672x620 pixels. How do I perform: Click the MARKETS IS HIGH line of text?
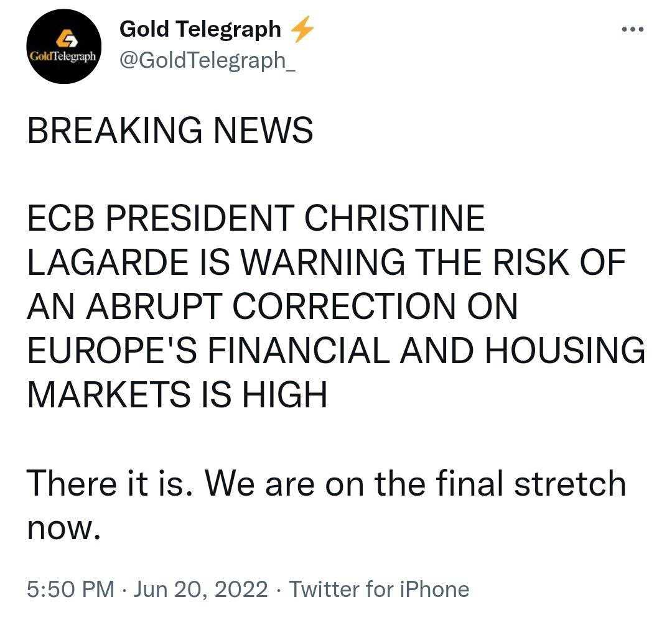177,395
